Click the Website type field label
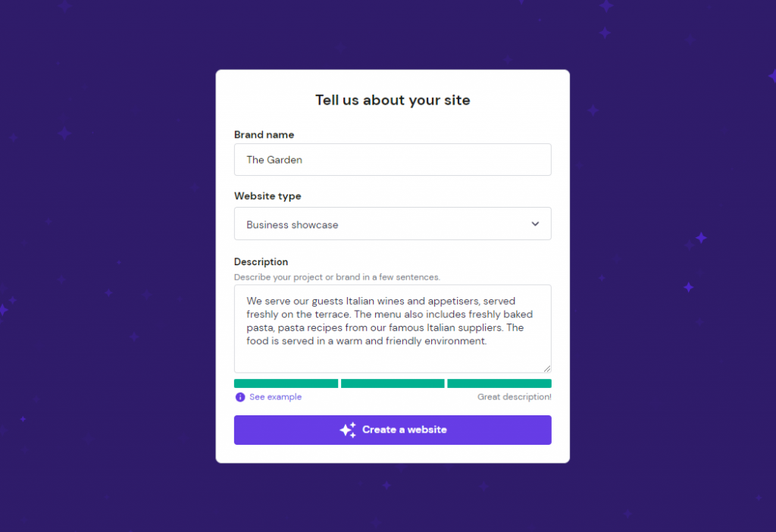776x532 pixels. pos(268,196)
